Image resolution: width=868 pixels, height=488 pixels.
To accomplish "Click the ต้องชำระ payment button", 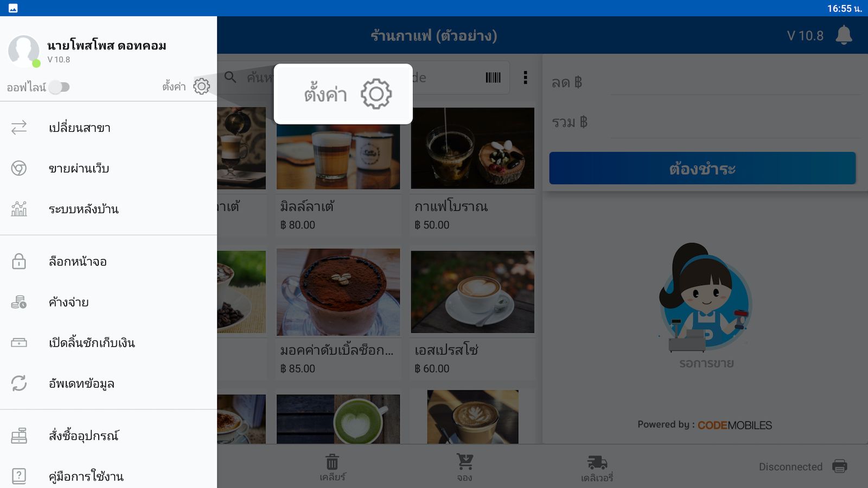I will (x=703, y=168).
